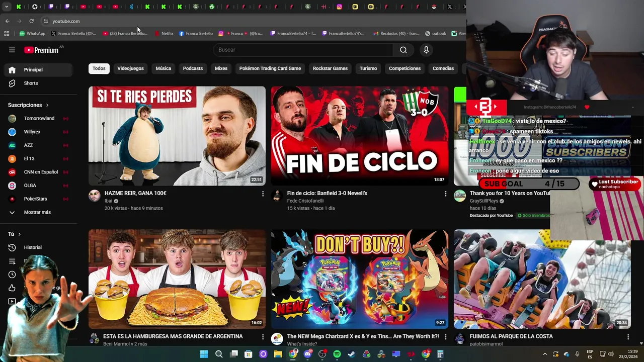The height and width of the screenshot is (362, 644).
Task: Open Parque de la Costa video thumbnail
Action: pyautogui.click(x=542, y=279)
